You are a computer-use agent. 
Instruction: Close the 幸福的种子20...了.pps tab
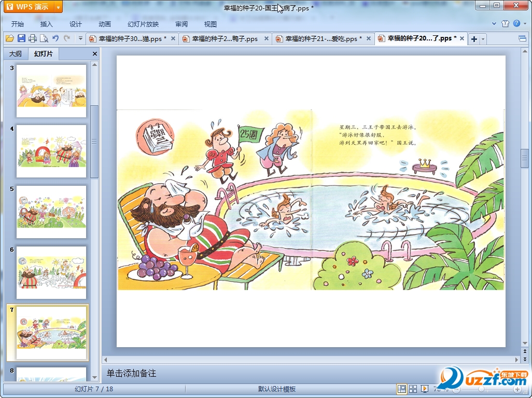462,39
